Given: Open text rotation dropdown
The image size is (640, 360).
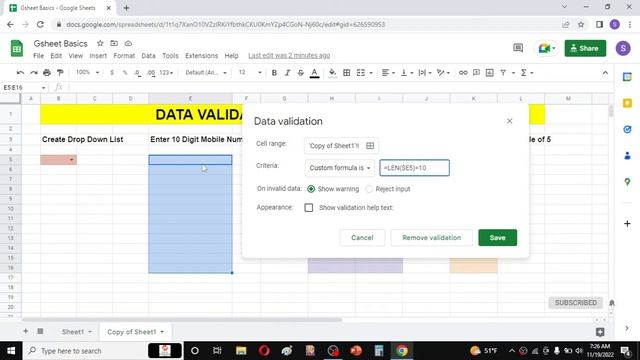Looking at the screenshot, I should [x=443, y=73].
